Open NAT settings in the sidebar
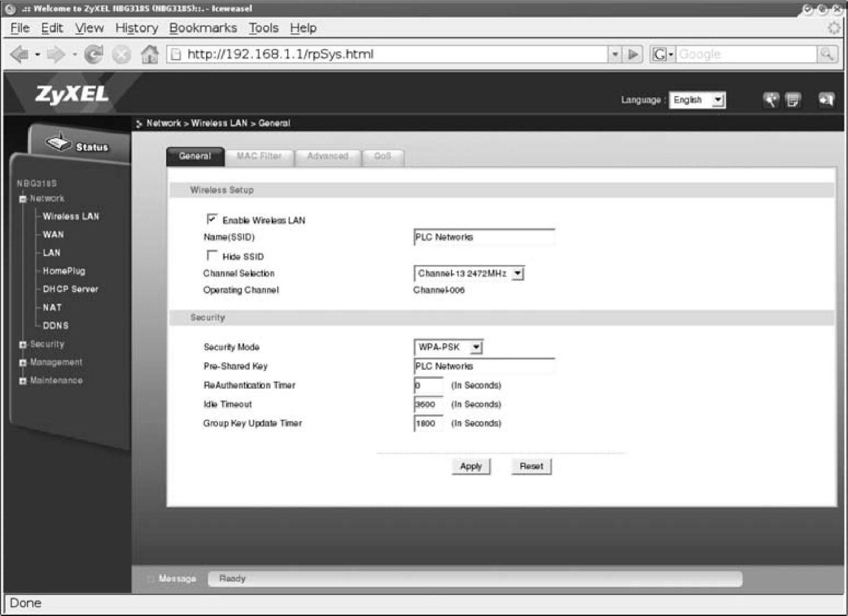This screenshot has height=616, width=848. [52, 307]
